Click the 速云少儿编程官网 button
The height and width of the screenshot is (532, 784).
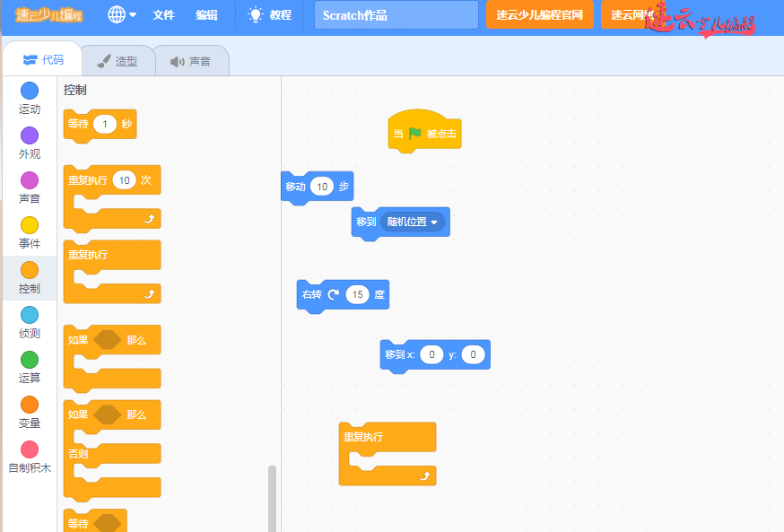coord(539,15)
